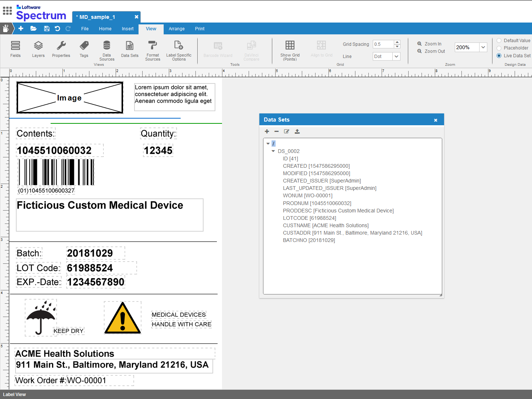Viewport: 532px width, 399px height.
Task: Open the grid Line style dropdown
Action: (x=396, y=57)
